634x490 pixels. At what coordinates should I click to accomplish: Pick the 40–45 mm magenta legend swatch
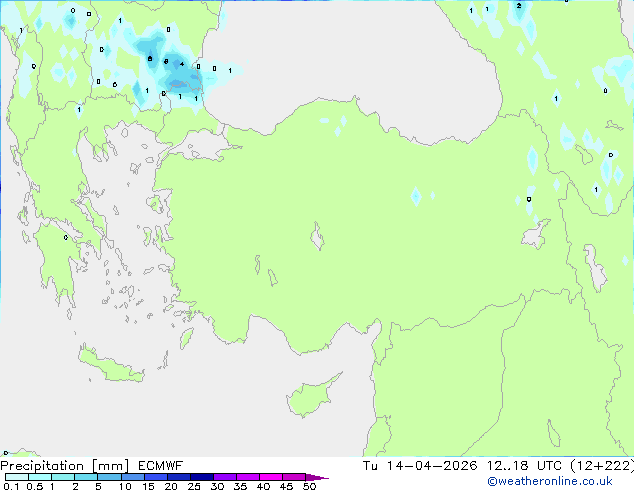271,477
